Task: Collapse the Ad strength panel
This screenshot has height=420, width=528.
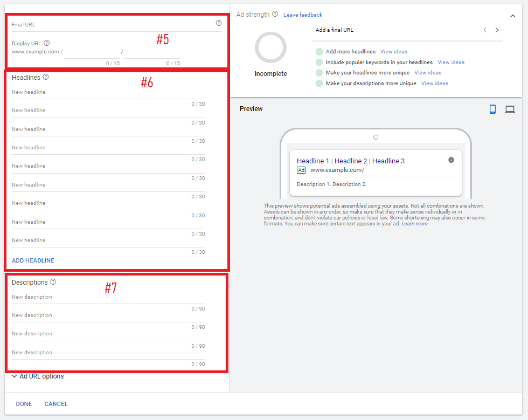Action: click(513, 16)
